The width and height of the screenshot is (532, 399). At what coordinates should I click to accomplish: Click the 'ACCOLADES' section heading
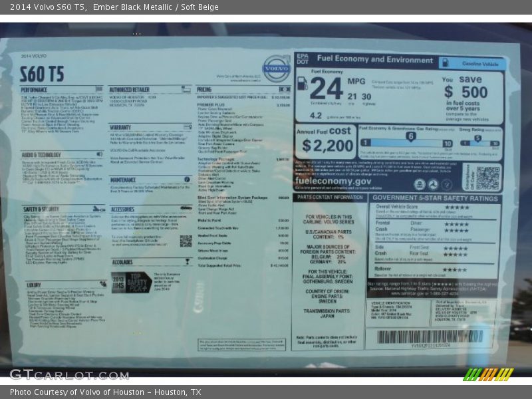122,262
